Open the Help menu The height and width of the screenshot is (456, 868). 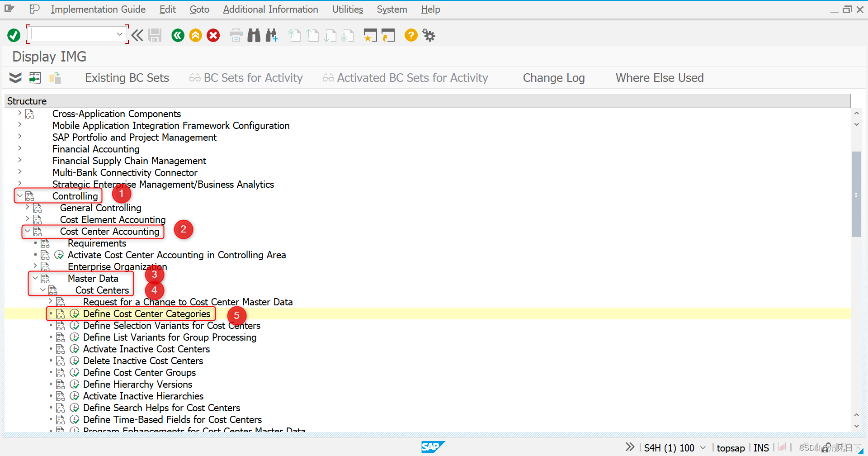[x=430, y=9]
